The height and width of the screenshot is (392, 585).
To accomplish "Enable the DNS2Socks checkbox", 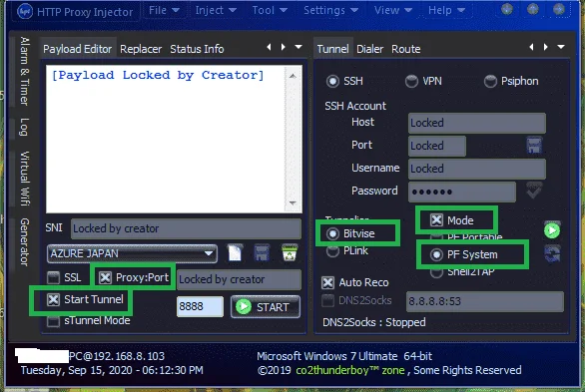I will click(x=328, y=300).
